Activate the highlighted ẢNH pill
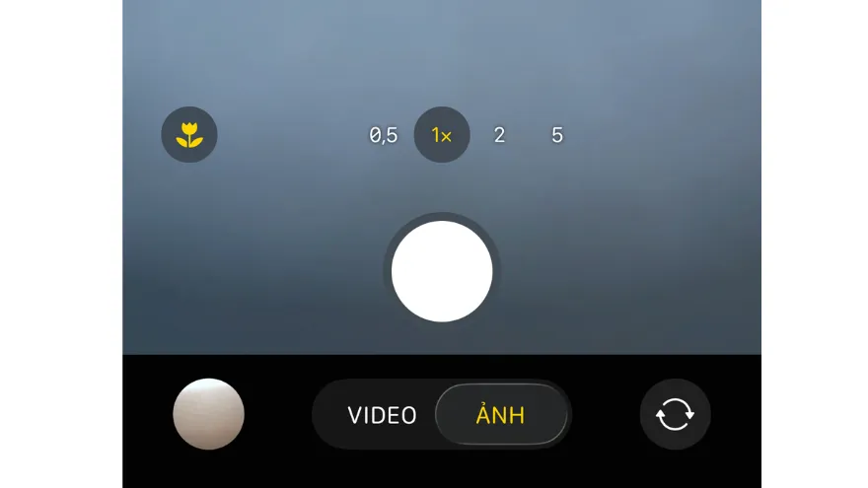868x488 pixels. coord(501,414)
